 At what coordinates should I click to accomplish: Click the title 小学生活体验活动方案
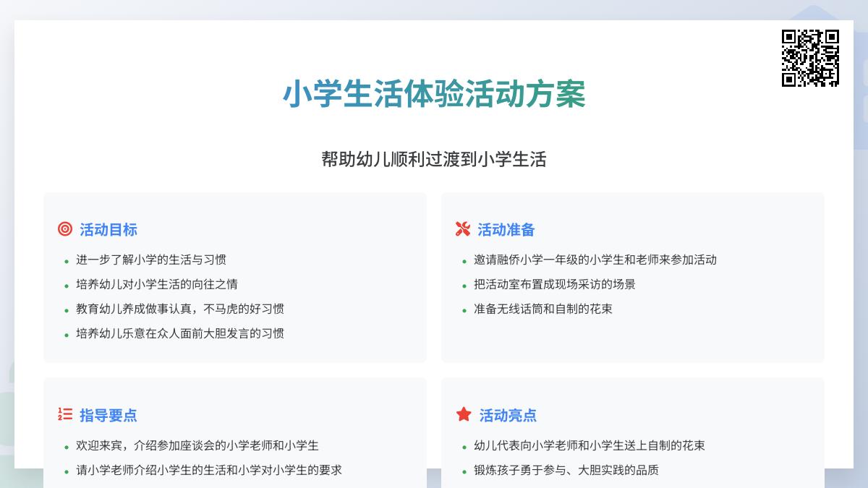434,94
